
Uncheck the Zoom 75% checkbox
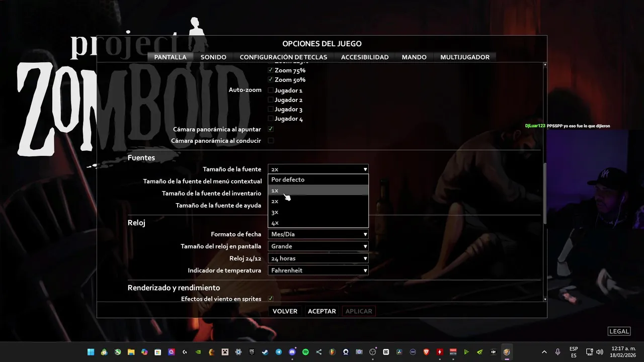point(271,70)
